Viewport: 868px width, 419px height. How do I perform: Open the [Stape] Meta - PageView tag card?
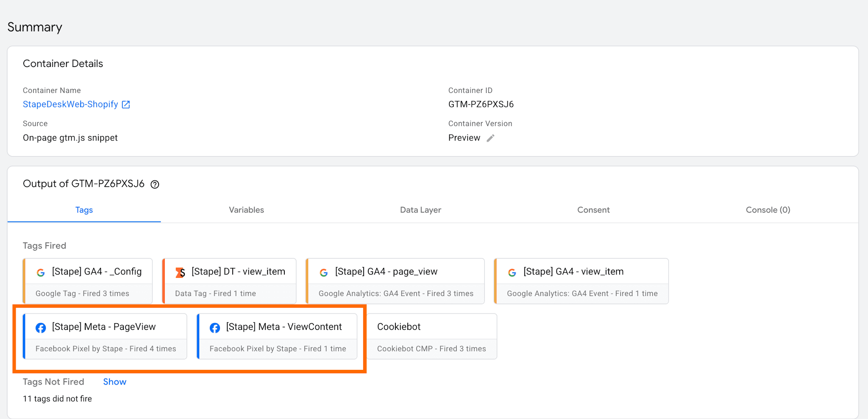coord(105,336)
